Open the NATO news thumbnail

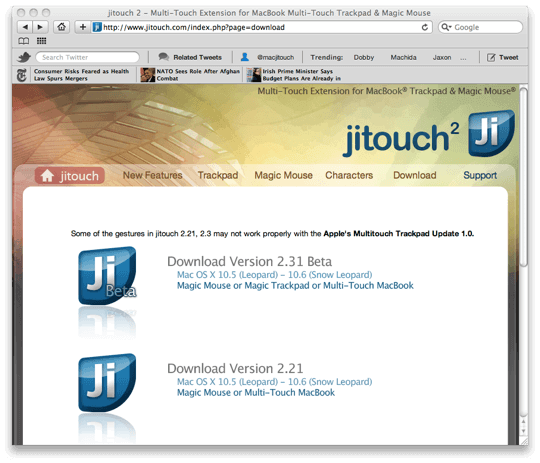pyautogui.click(x=147, y=75)
